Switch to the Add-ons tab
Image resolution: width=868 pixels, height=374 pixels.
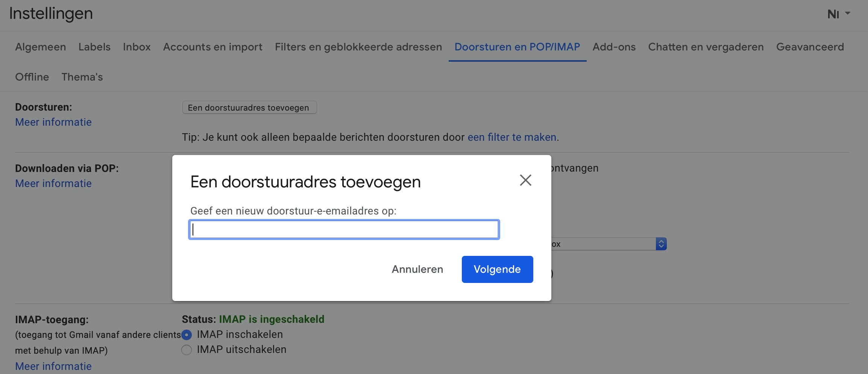614,47
